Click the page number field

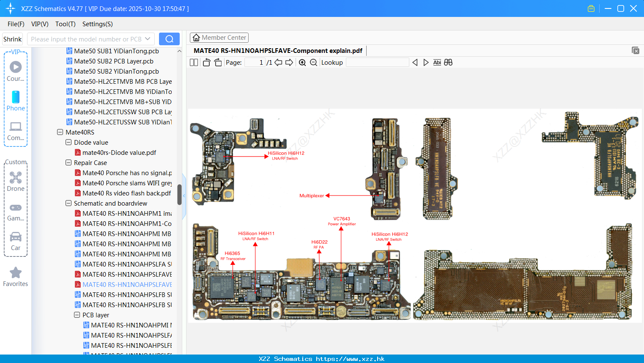[x=255, y=63]
